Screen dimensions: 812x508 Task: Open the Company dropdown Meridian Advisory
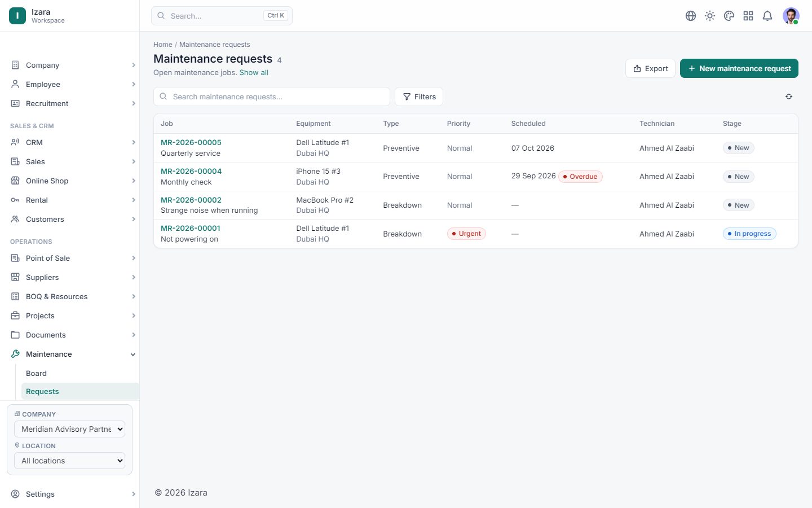click(x=69, y=429)
